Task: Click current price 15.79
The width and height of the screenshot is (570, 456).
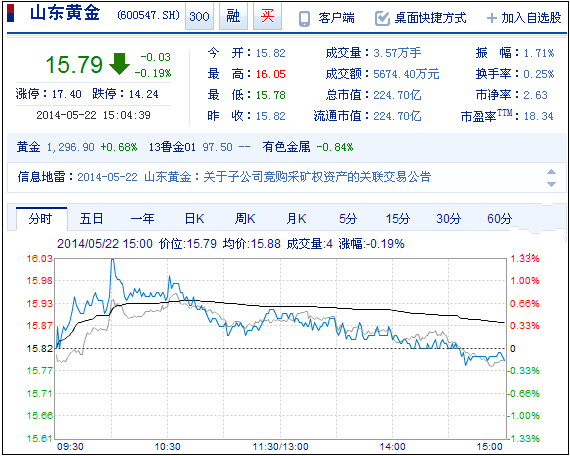Action: tap(74, 65)
